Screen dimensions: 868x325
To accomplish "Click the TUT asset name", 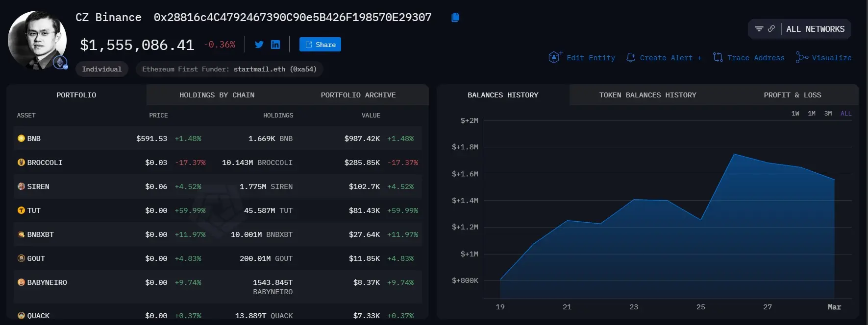I will 34,210.
